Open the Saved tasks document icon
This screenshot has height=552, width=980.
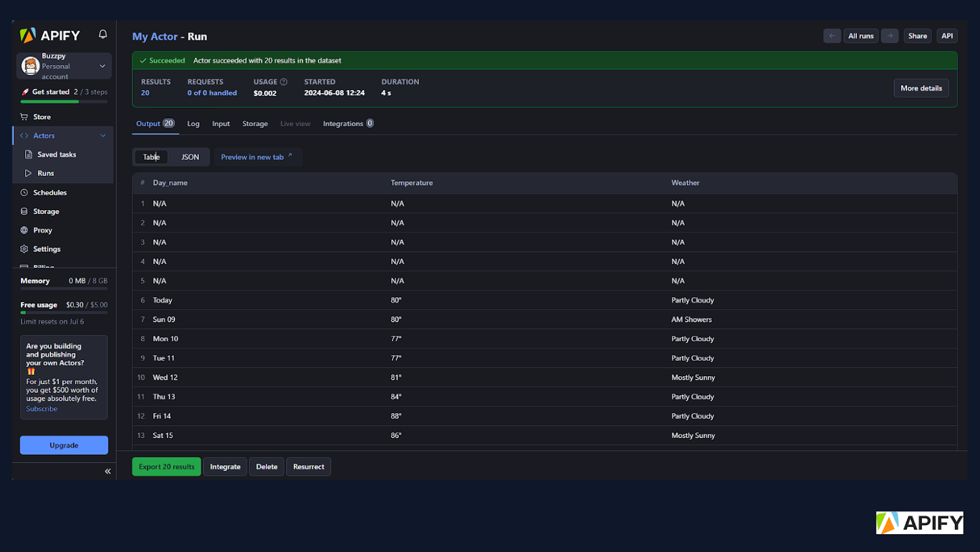coord(28,154)
